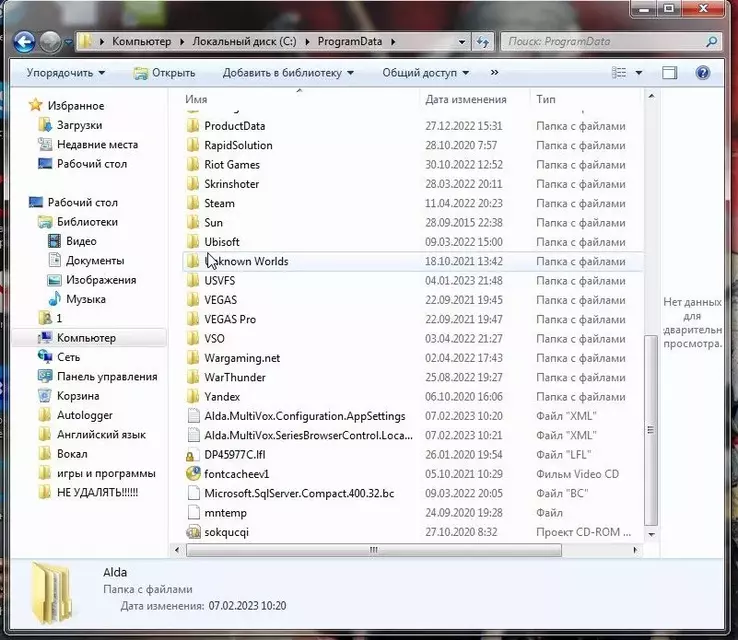Open the address bar history dropdown
Viewport: 738px width, 640px height.
pyautogui.click(x=462, y=42)
